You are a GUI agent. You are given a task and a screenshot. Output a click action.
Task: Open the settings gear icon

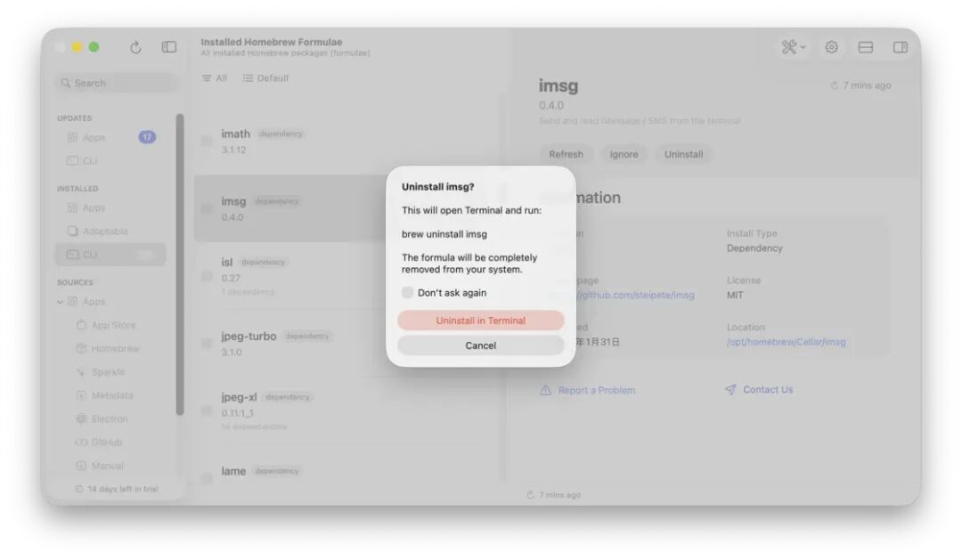coord(831,46)
